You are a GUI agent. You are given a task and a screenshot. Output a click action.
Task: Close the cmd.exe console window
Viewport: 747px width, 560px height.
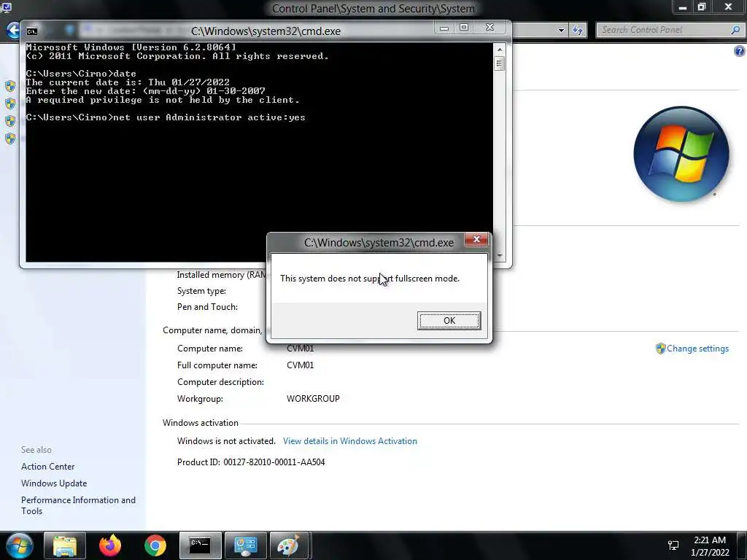tap(489, 28)
